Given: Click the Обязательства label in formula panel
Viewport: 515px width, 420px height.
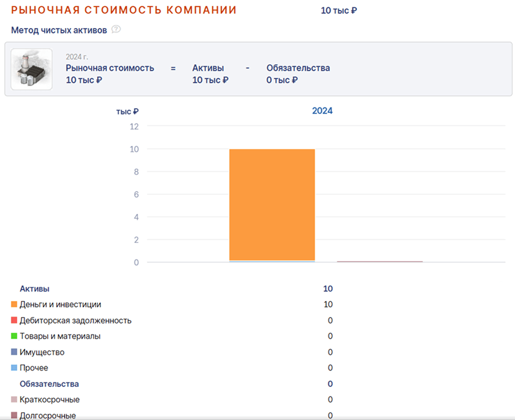Looking at the screenshot, I should (298, 68).
